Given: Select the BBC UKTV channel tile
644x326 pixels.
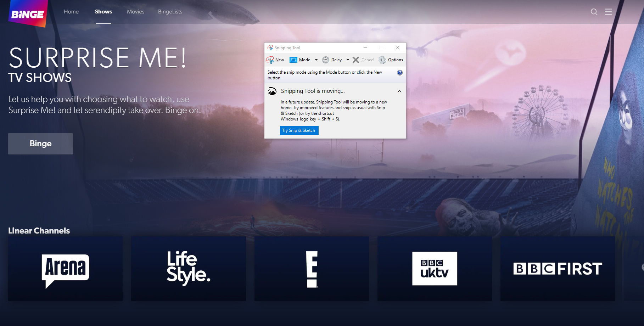Looking at the screenshot, I should [435, 269].
